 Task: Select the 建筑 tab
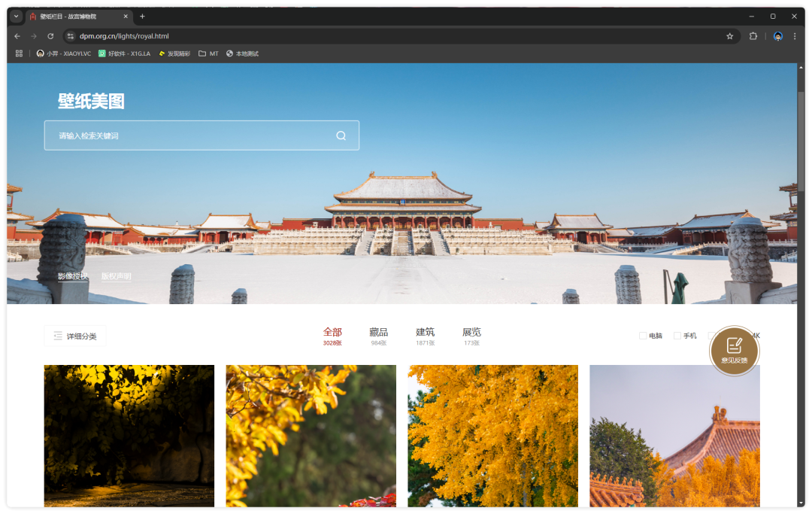coord(425,336)
